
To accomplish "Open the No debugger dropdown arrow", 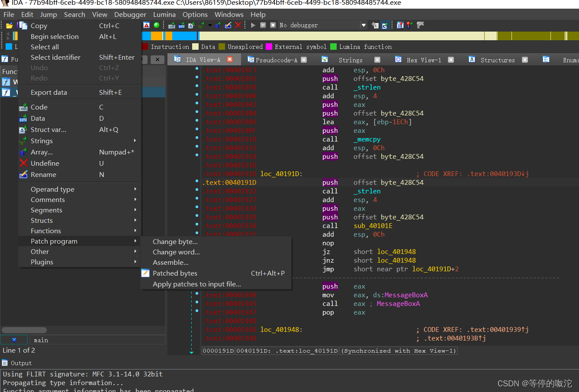I will tap(363, 25).
